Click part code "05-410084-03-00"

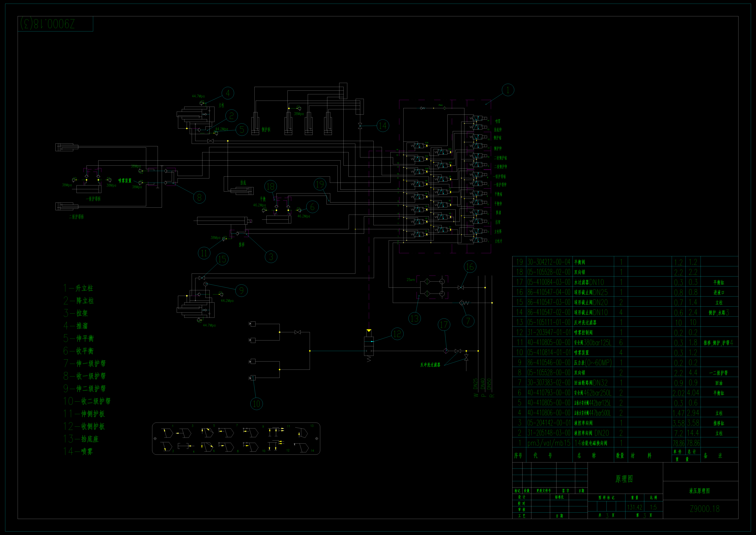pos(549,282)
